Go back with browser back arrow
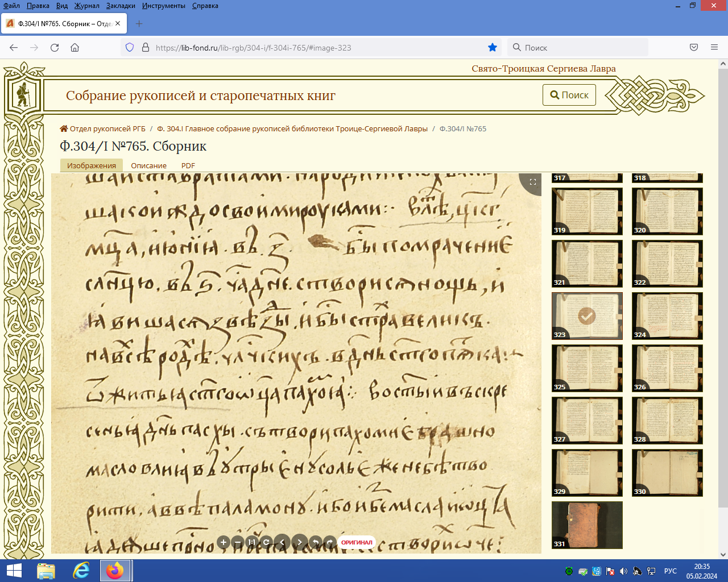The image size is (728, 582). [14, 48]
